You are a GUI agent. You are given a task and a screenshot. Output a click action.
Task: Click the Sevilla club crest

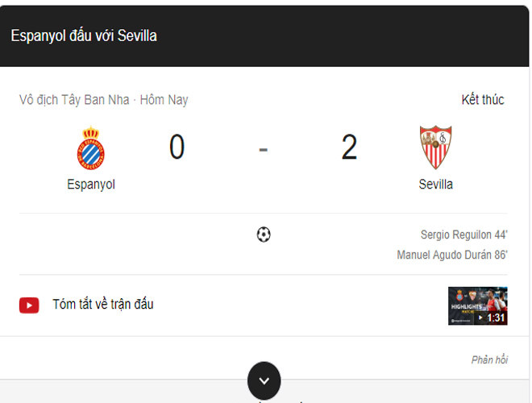[435, 147]
